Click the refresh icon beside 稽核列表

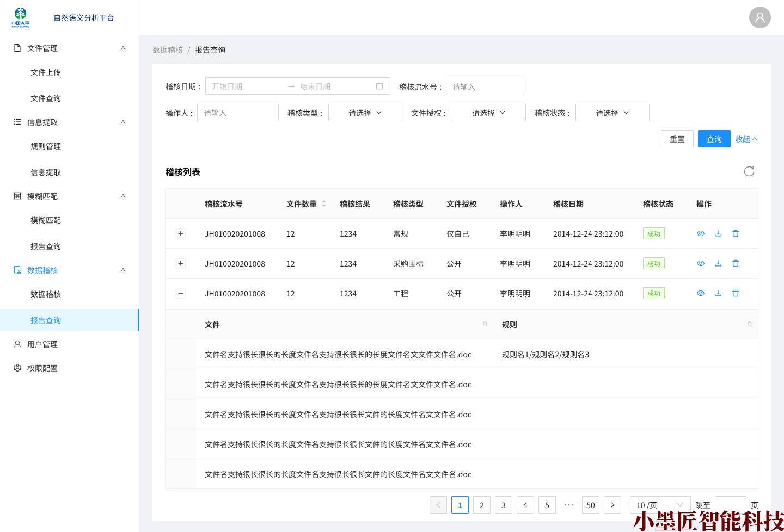pos(749,171)
